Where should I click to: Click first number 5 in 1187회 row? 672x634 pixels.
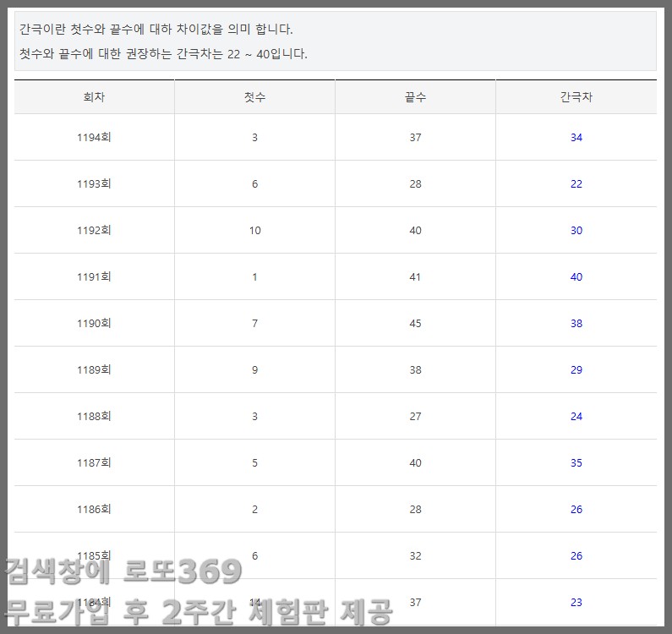tap(254, 463)
